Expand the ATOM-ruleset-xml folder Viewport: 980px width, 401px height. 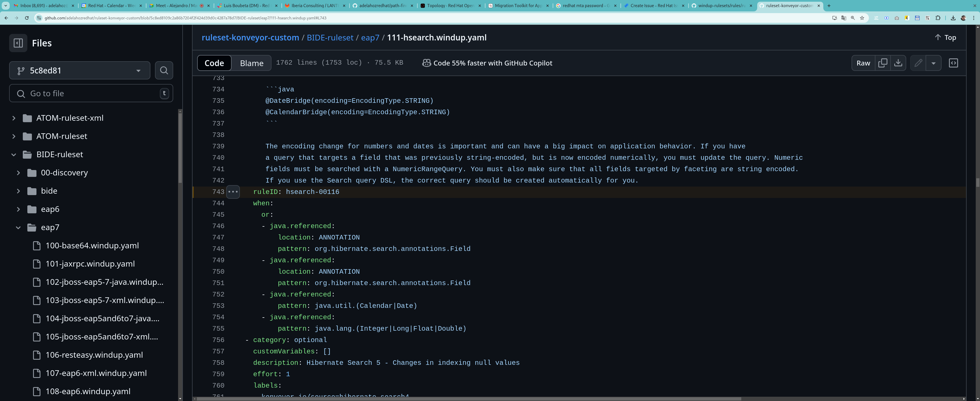click(x=14, y=118)
